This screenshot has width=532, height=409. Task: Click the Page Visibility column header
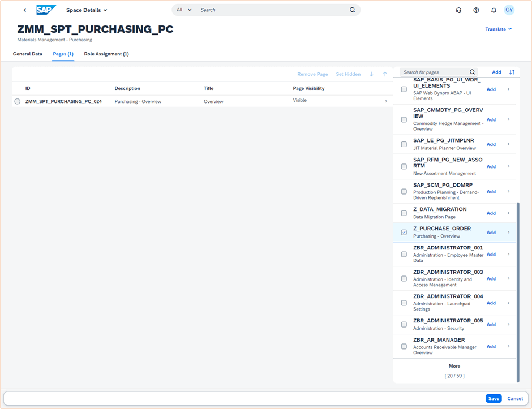coord(308,88)
